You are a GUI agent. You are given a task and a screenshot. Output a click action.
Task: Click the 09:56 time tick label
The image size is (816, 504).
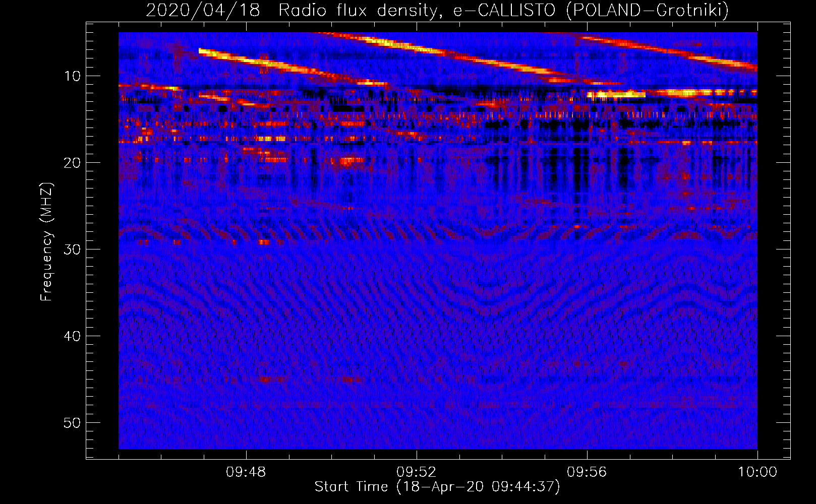click(587, 472)
